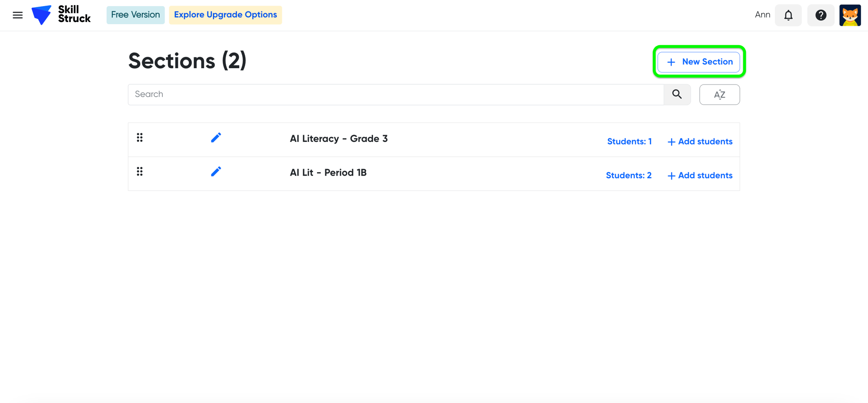
Task: Add students to AI Lit - Period 1B
Action: [700, 176]
